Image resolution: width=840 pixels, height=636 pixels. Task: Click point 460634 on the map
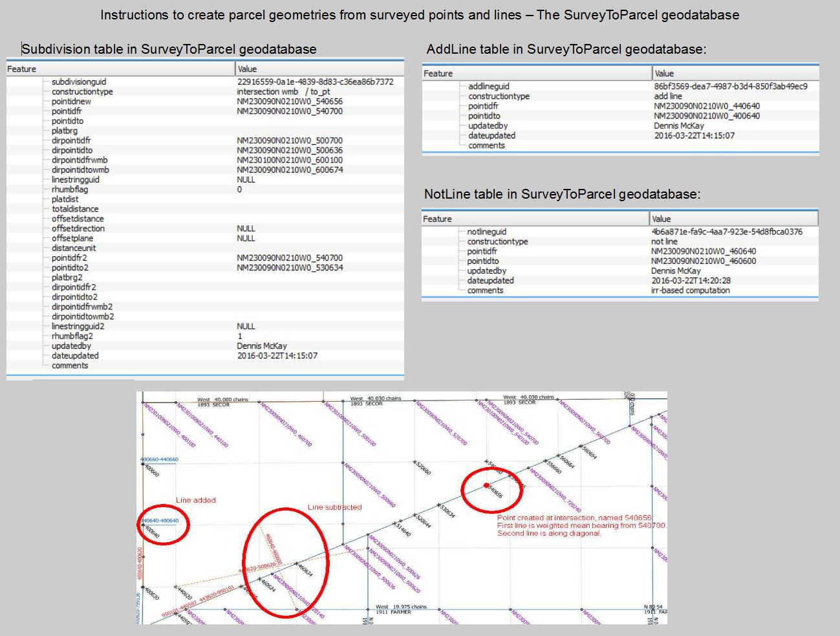tap(297, 564)
